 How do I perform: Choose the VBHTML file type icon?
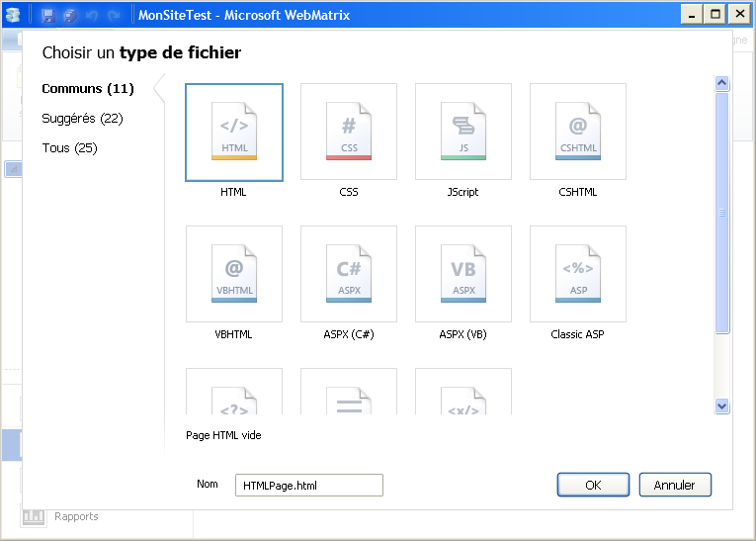pos(234,274)
